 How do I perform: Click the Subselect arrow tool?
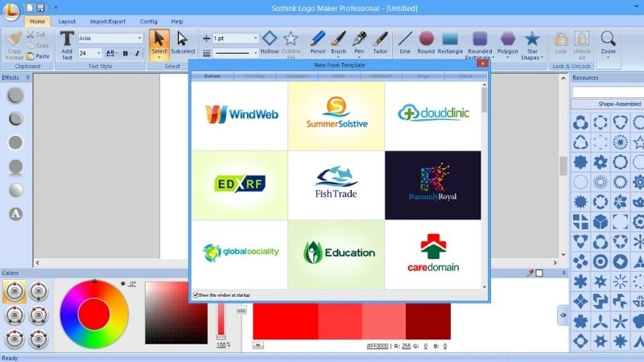[x=182, y=42]
